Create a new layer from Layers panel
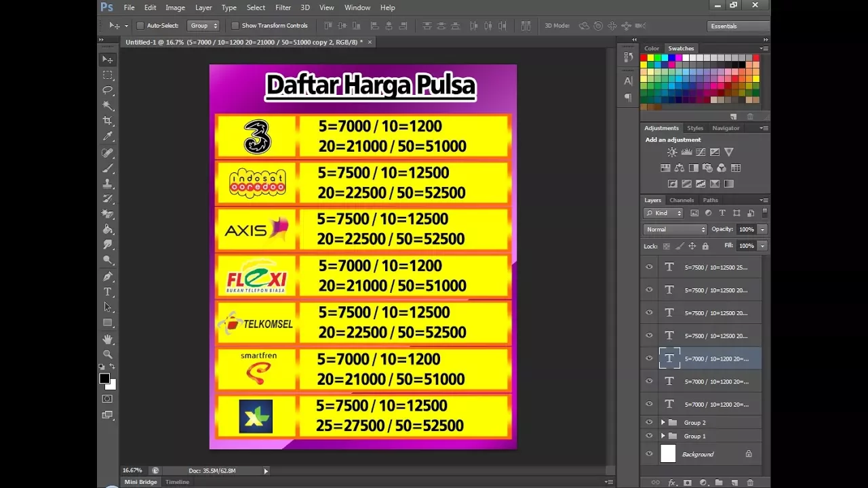This screenshot has height=488, width=868. point(734,483)
